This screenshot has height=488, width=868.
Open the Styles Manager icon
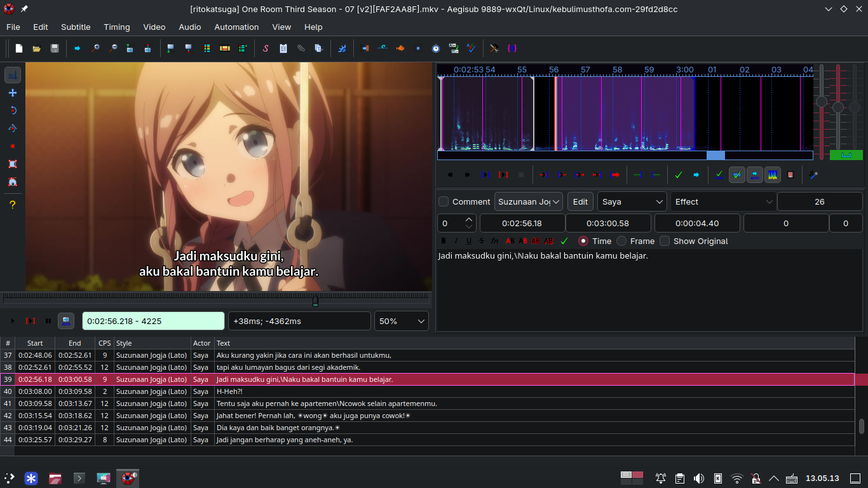coord(266,48)
